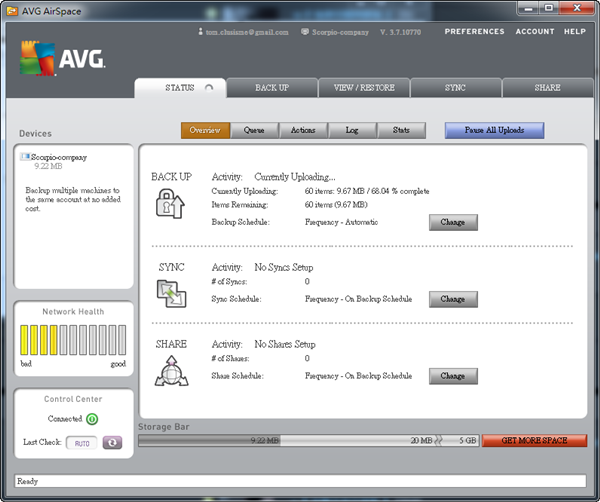
Task: Click 'Currently Uploading...' activity text
Action: (x=295, y=177)
